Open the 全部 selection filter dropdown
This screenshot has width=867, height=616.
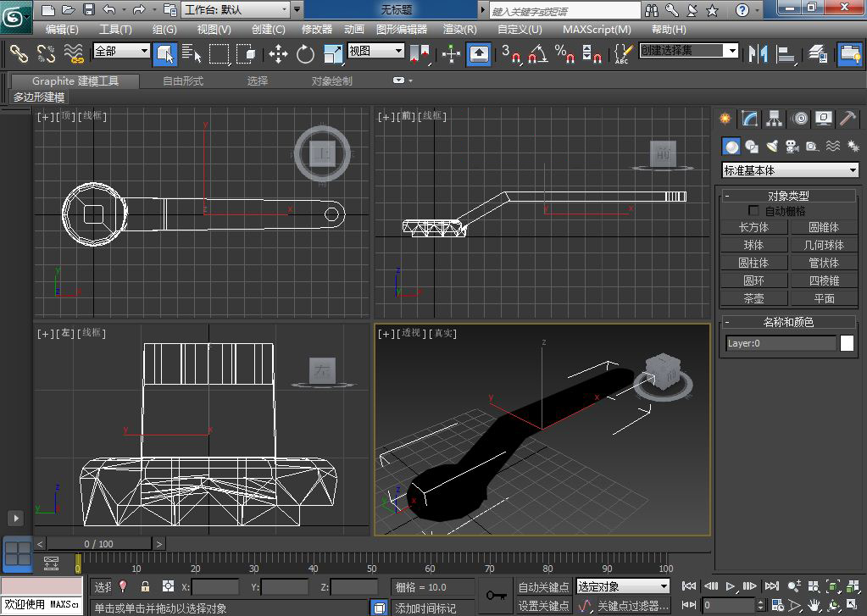(x=122, y=51)
